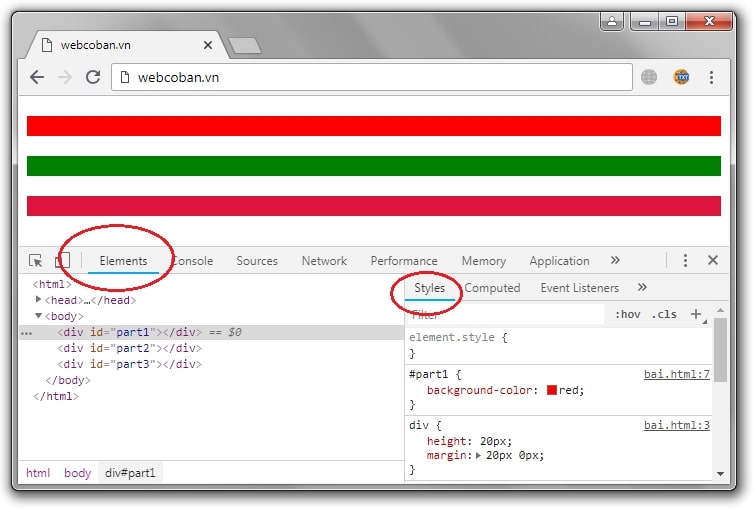Click the inspect element picker icon
The width and height of the screenshot is (754, 509).
point(36,261)
